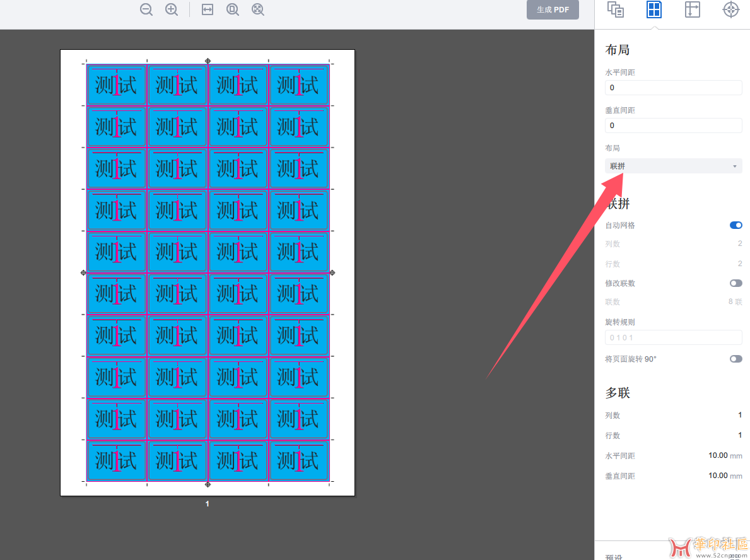
Task: Click the 水平间距 input field under 布局
Action: [x=673, y=88]
